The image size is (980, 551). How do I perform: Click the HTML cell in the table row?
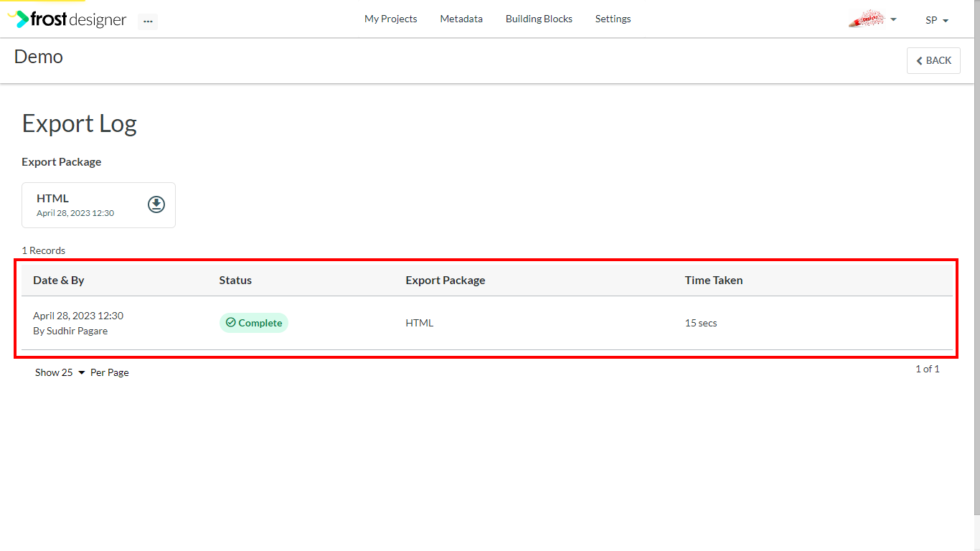tap(420, 323)
